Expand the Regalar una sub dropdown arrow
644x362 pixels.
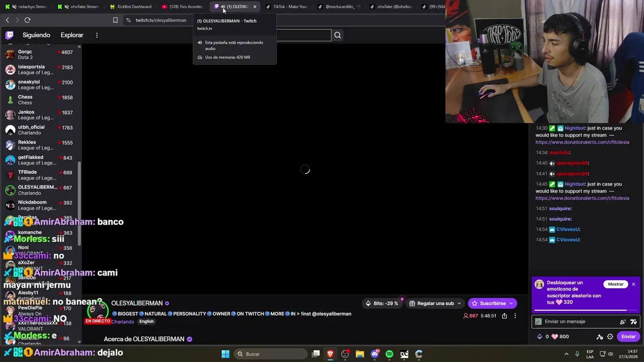click(459, 304)
